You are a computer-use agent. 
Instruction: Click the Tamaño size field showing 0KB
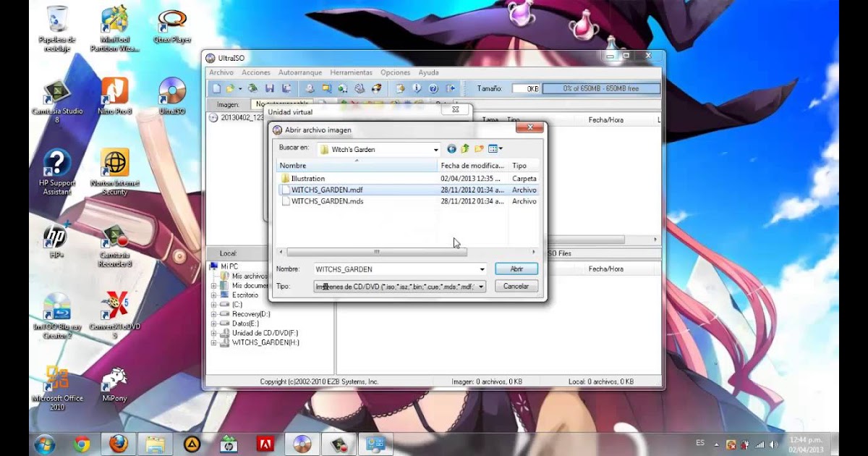[526, 88]
